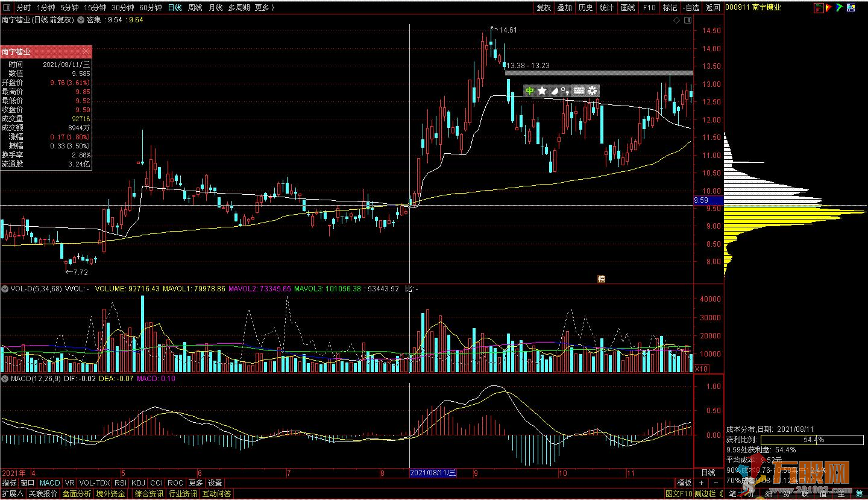Click the round dropdown icon after 南宁糖业(日线.前复权)
The image size is (868, 500).
click(81, 20)
